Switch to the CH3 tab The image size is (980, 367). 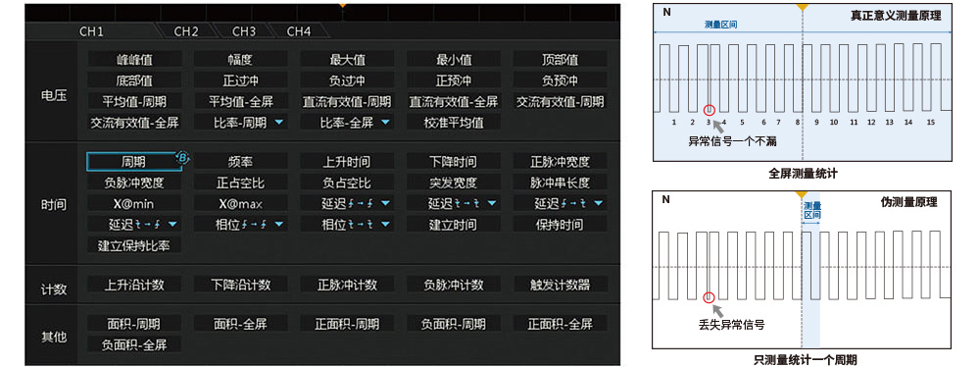[x=244, y=31]
